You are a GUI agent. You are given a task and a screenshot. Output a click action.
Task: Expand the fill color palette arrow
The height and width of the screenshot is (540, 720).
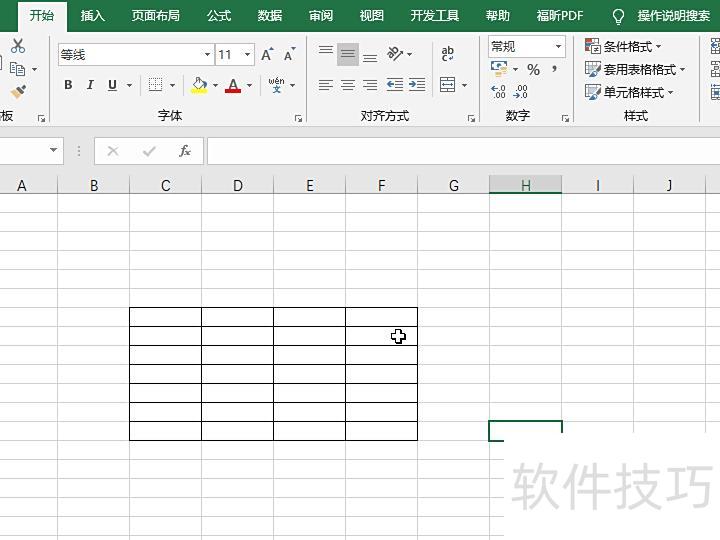[x=215, y=85]
